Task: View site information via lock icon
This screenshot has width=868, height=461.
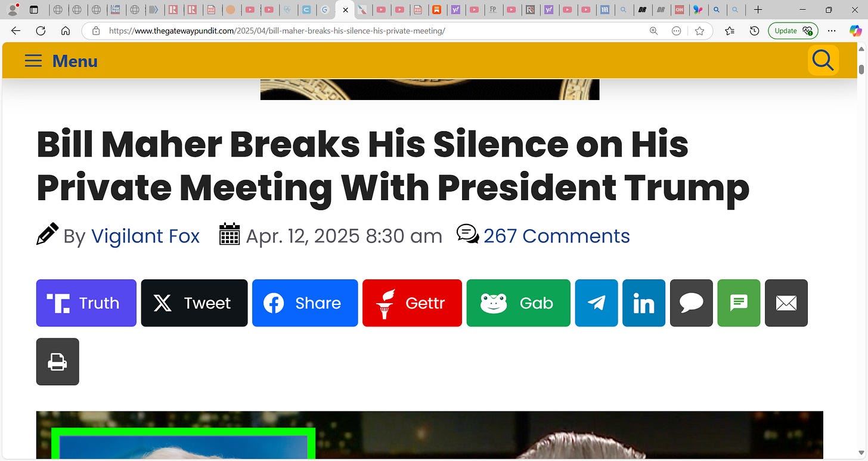Action: click(x=95, y=31)
